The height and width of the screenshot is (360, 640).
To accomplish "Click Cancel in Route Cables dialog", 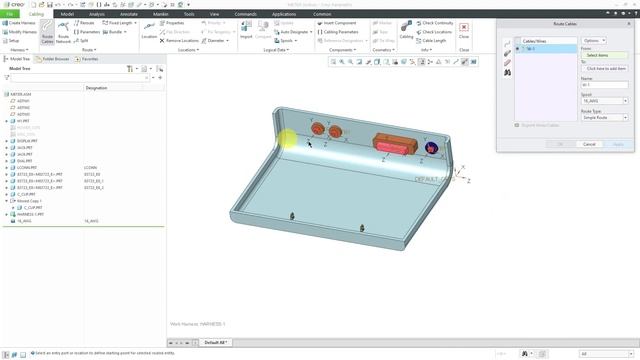I will click(589, 144).
